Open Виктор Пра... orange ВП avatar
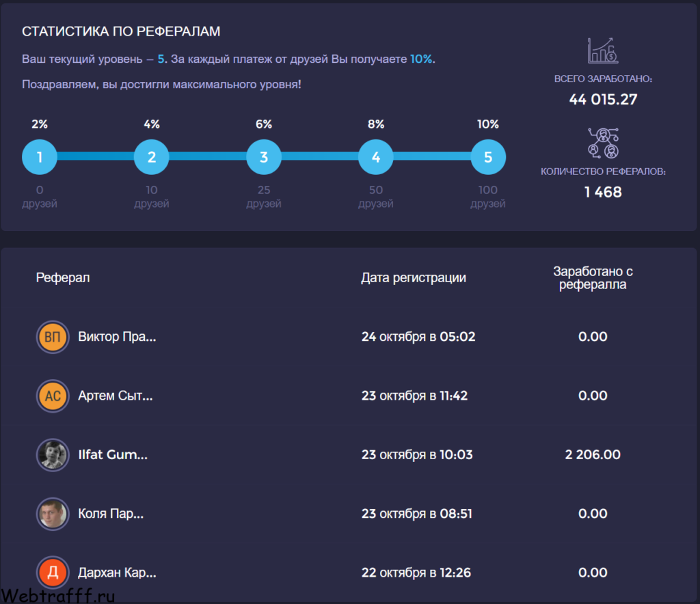This screenshot has width=700, height=604. 53,337
